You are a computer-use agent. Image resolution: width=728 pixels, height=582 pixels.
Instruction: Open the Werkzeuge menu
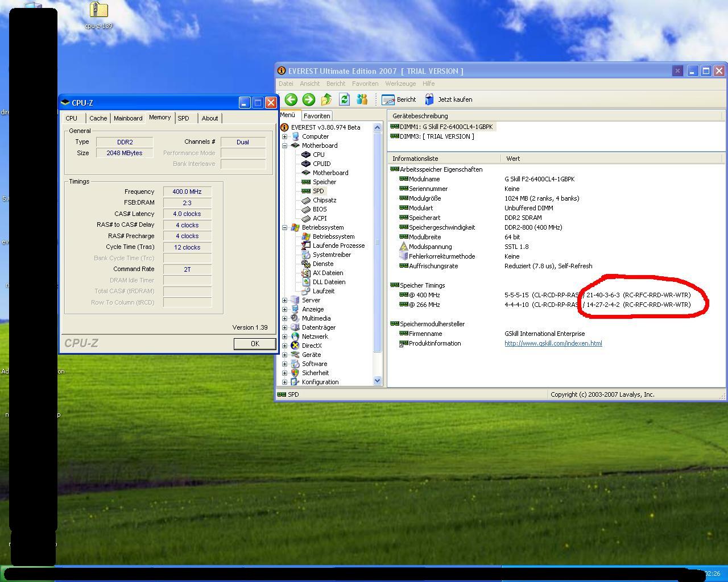point(400,84)
